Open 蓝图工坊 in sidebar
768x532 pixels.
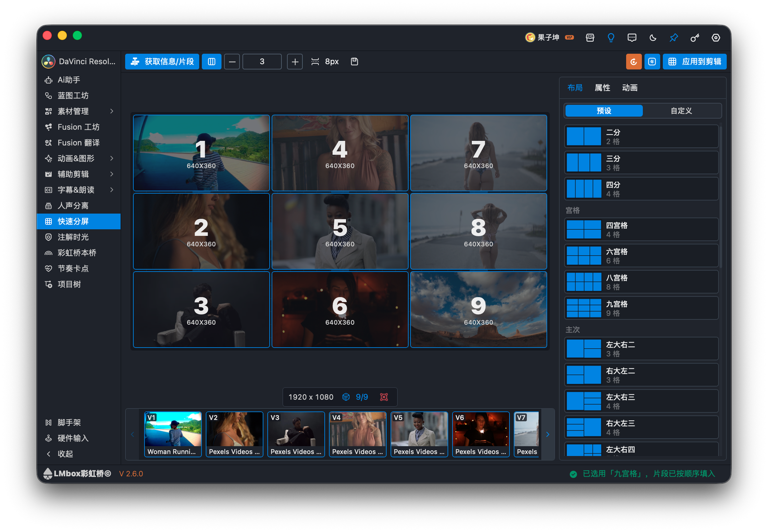[x=79, y=95]
